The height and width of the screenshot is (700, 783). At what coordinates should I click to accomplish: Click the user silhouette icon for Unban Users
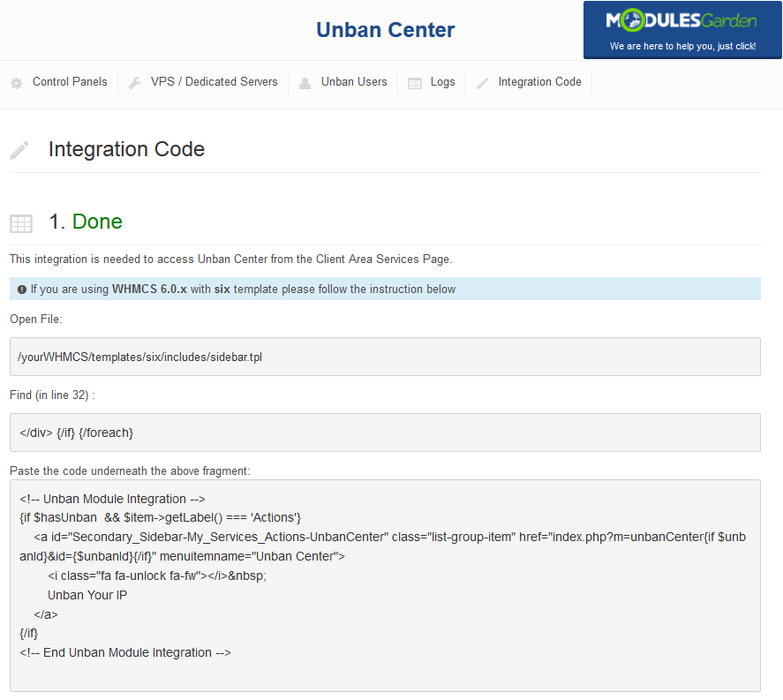pyautogui.click(x=305, y=83)
